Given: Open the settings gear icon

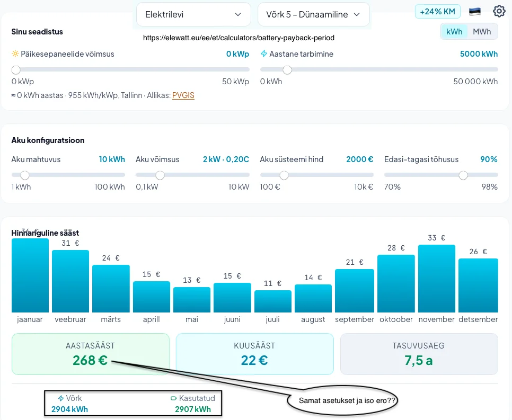Looking at the screenshot, I should [499, 12].
